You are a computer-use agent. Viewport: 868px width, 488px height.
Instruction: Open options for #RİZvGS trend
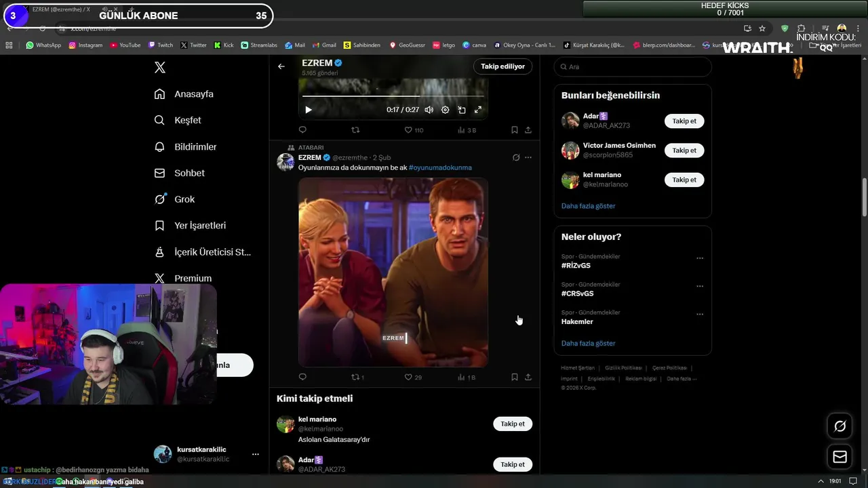tap(700, 258)
